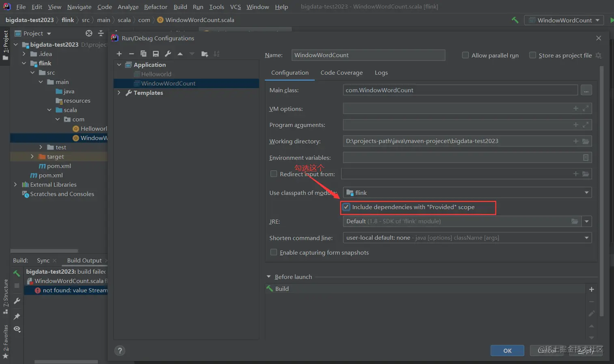This screenshot has width=614, height=364.
Task: Collapse the Before launch section
Action: click(268, 276)
